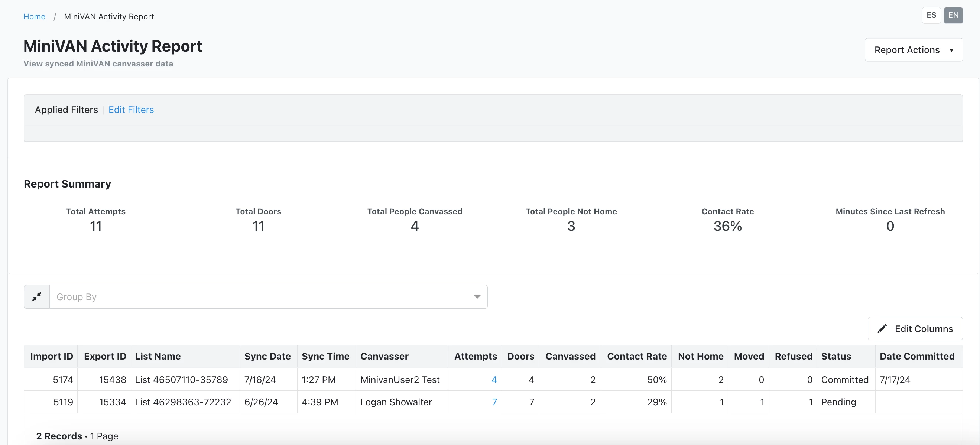Screen dimensions: 980x445
Task: Select the row for List 46298363-72232
Action: (183, 402)
